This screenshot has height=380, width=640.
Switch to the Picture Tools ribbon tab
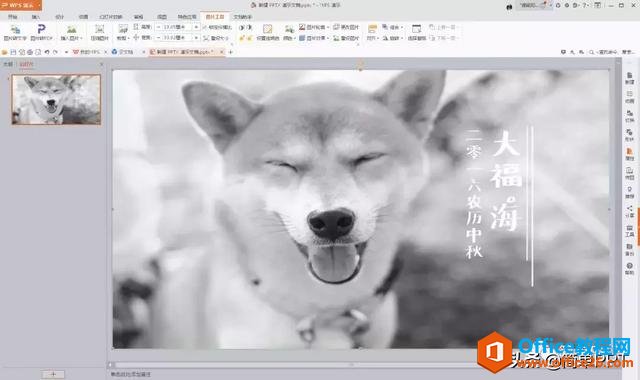215,17
